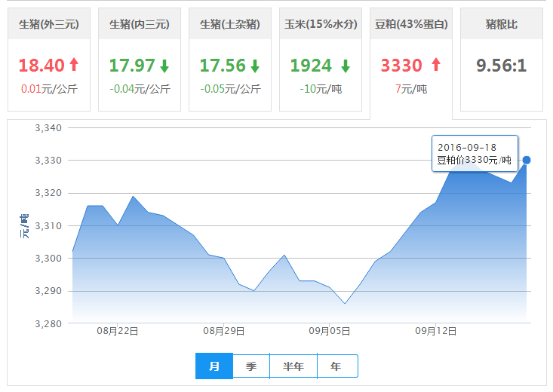Screen dimensions: 553x392
Task: Click the 3,340 y-axis label
Action: tap(48, 128)
